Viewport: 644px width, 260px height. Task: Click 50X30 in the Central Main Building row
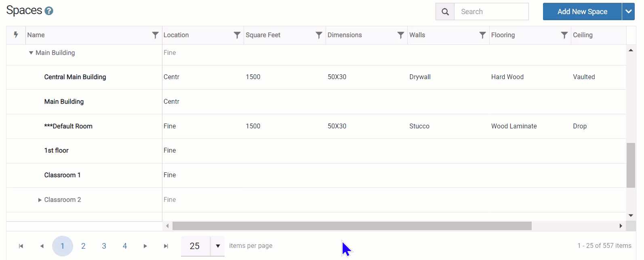337,77
